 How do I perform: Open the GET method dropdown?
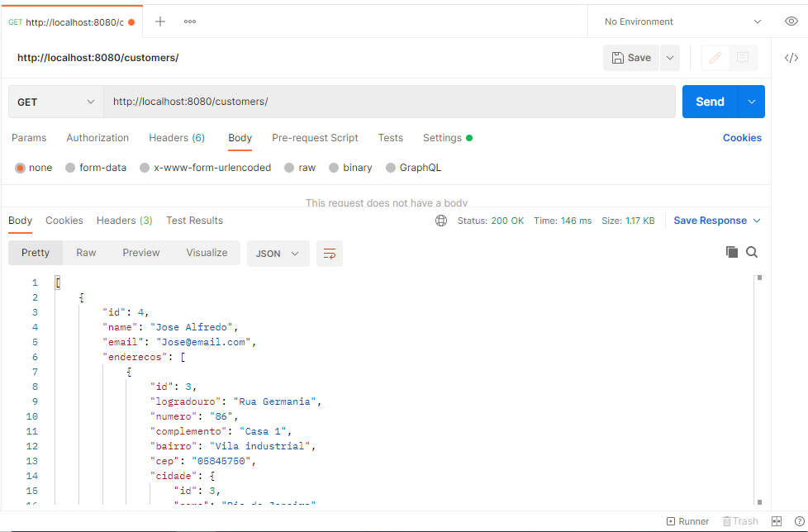(x=56, y=102)
